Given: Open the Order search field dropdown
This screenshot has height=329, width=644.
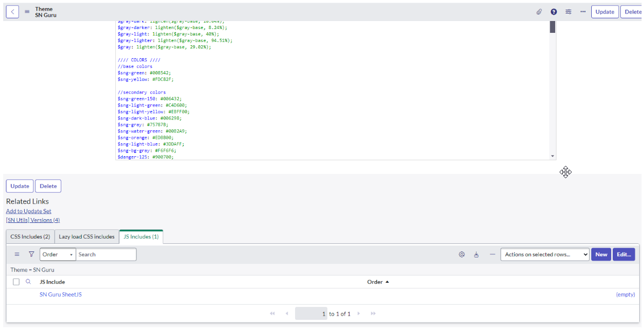Looking at the screenshot, I should [58, 254].
